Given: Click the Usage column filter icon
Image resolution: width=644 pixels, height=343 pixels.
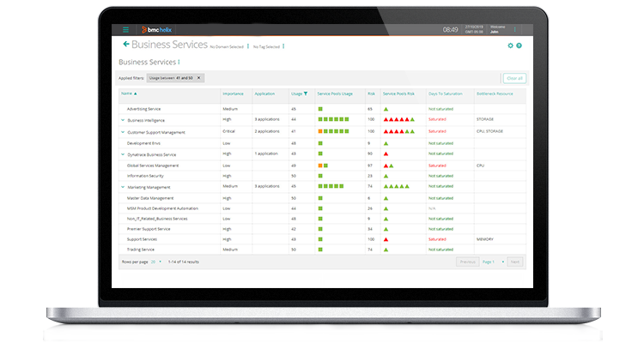Looking at the screenshot, I should (x=306, y=93).
